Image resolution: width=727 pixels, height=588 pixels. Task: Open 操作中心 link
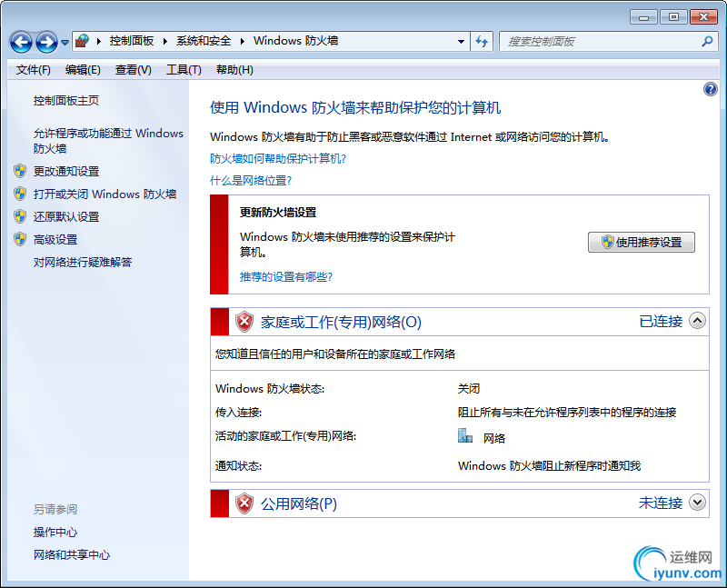pyautogui.click(x=55, y=532)
